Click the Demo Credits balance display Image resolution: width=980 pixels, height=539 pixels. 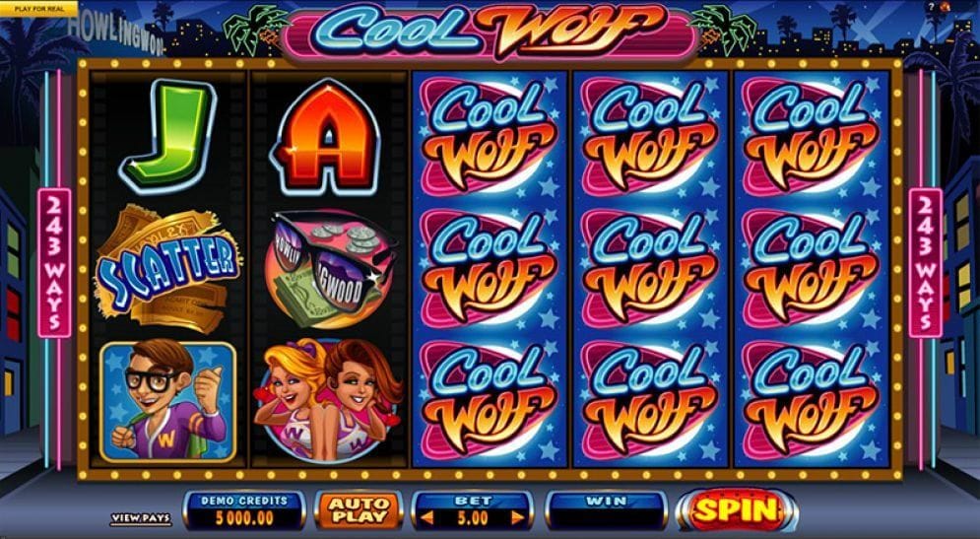[243, 510]
